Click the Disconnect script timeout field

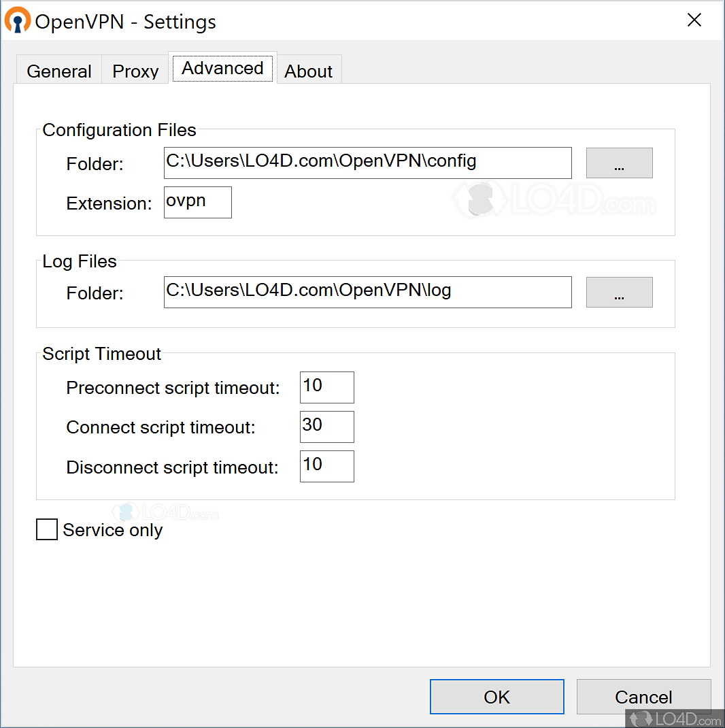click(326, 466)
